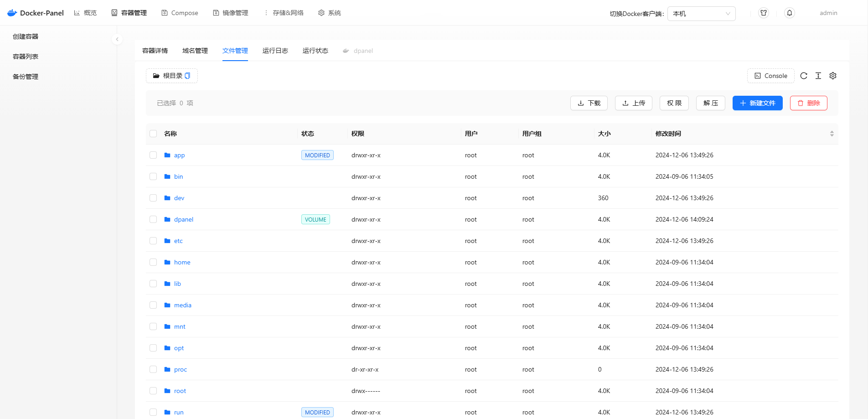Click the bell notification icon
The image size is (868, 419).
coord(790,13)
